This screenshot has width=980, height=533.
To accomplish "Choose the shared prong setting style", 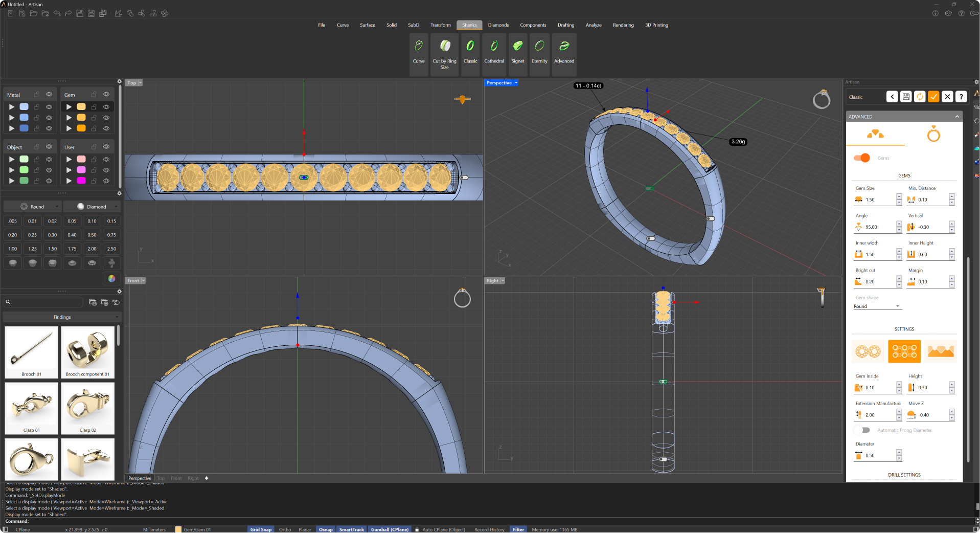I will click(904, 351).
